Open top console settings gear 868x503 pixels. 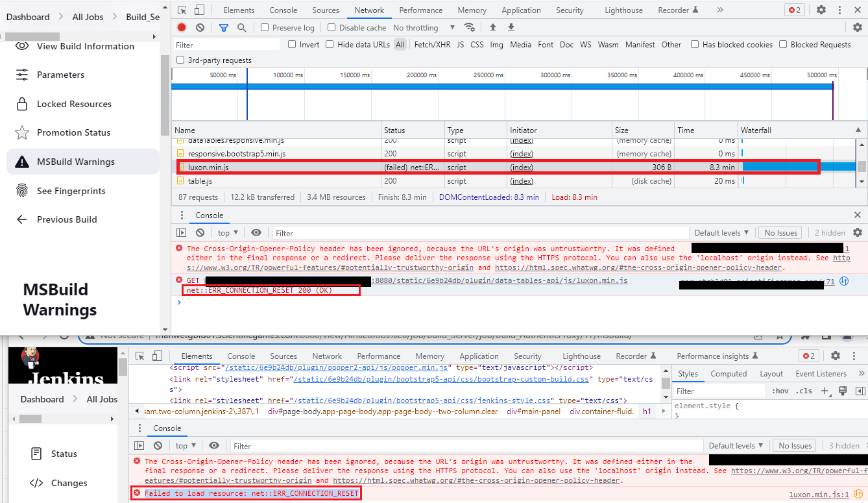coord(857,232)
